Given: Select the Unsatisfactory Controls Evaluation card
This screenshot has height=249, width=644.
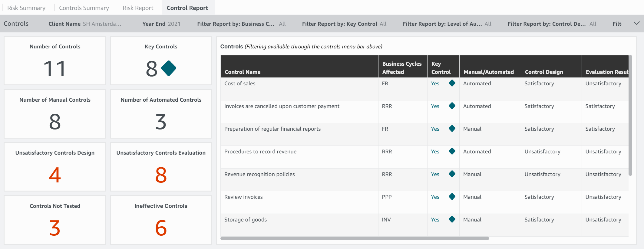Looking at the screenshot, I should (161, 167).
